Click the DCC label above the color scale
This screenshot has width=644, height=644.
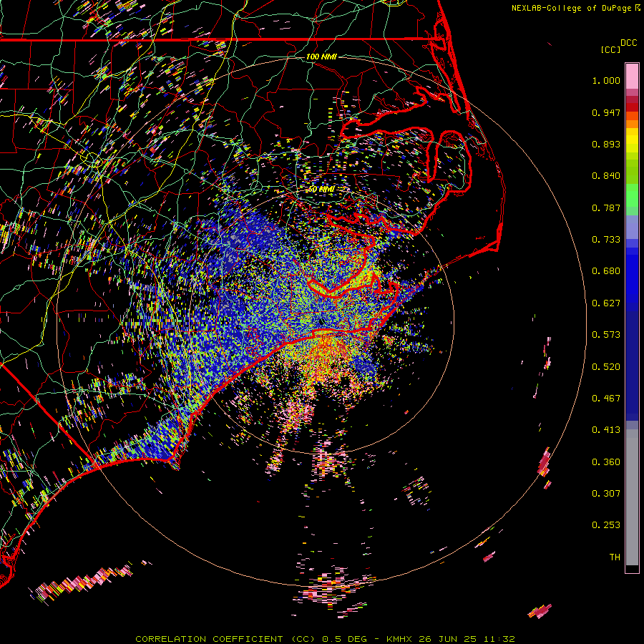pyautogui.click(x=628, y=43)
